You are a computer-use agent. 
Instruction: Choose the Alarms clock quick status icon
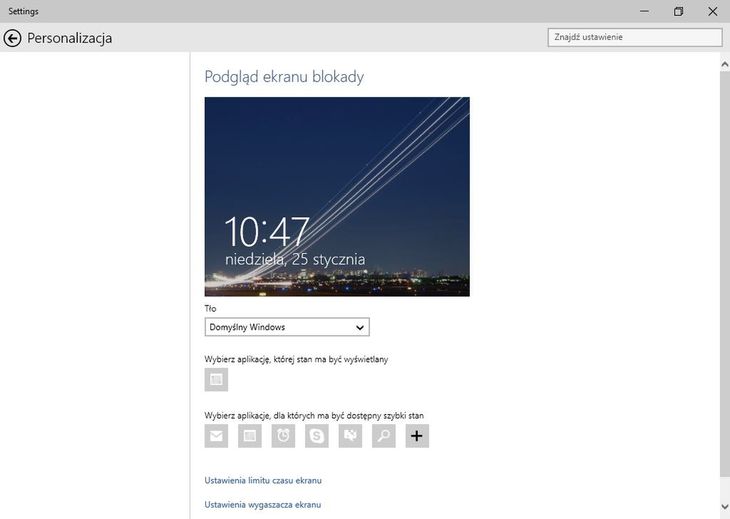284,436
